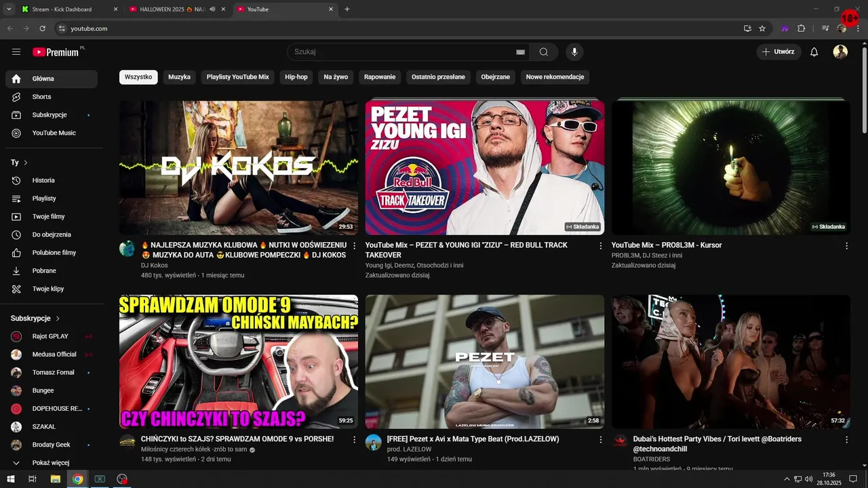The image size is (868, 488).
Task: Open Subskrypcje in the sidebar
Action: point(52,115)
